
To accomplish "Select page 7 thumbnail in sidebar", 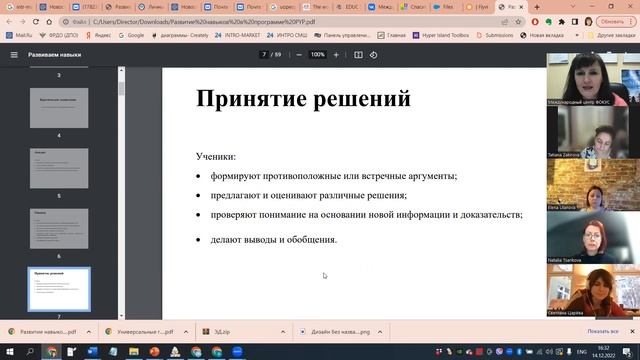I will [x=59, y=289].
